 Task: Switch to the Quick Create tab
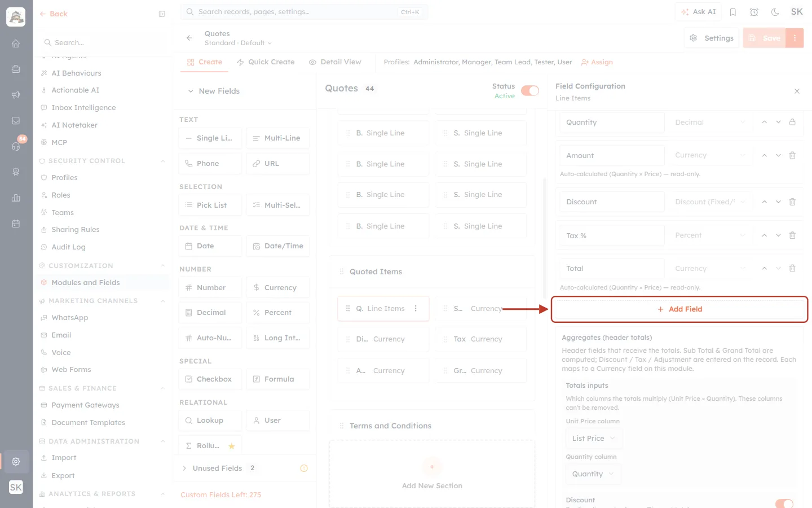(x=266, y=62)
